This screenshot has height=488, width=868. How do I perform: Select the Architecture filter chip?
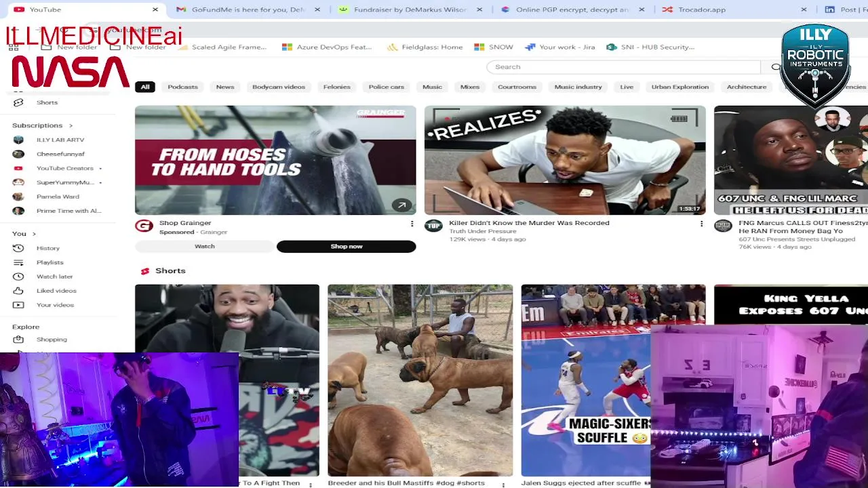747,87
